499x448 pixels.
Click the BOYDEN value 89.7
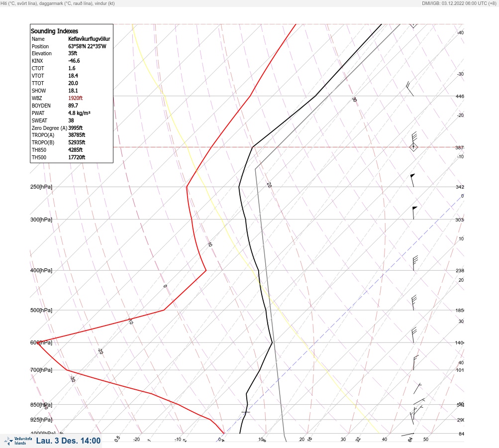[x=73, y=106]
